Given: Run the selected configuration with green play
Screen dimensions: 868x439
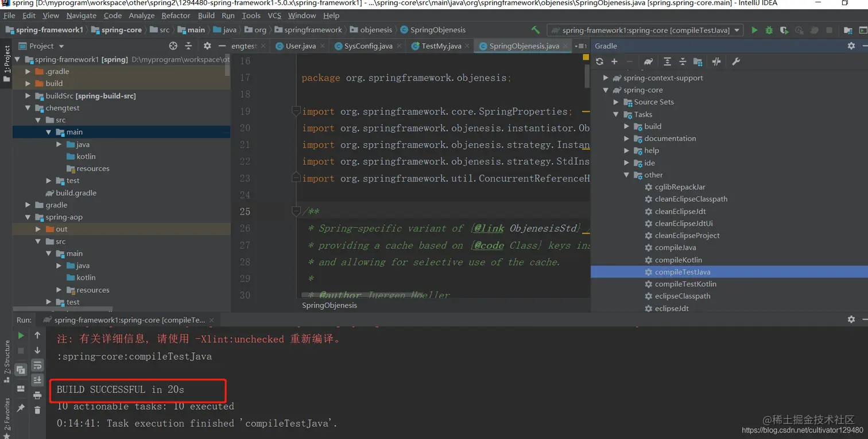Looking at the screenshot, I should tap(754, 30).
